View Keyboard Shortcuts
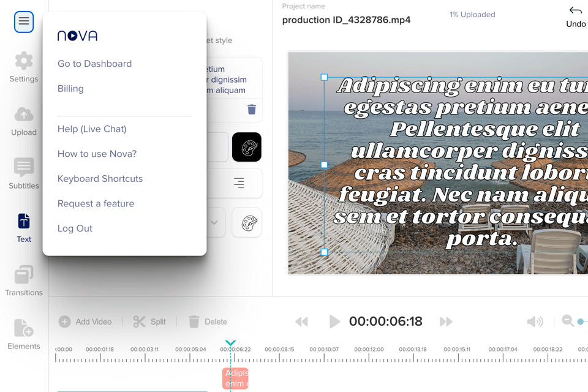Image resolution: width=588 pixels, height=392 pixels. (x=100, y=179)
